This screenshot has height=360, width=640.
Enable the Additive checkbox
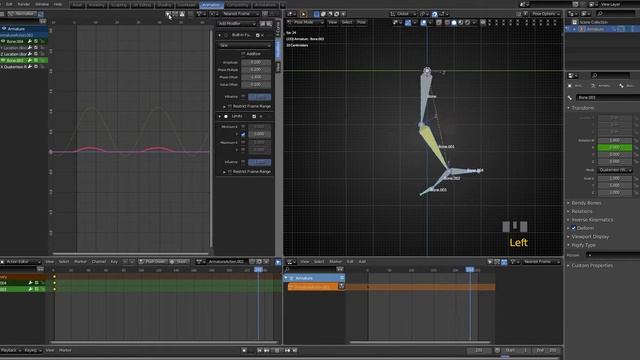[243, 53]
